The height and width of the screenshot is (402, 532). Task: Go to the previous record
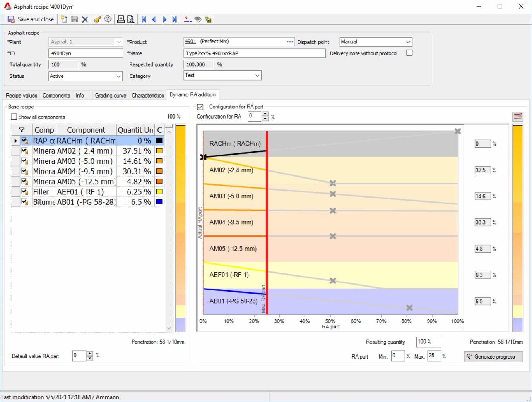(x=154, y=19)
